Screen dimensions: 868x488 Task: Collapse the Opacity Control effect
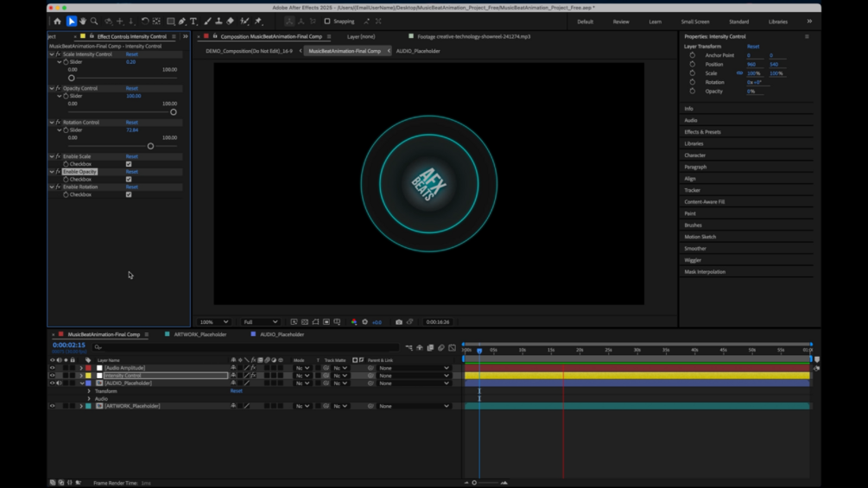[52, 88]
